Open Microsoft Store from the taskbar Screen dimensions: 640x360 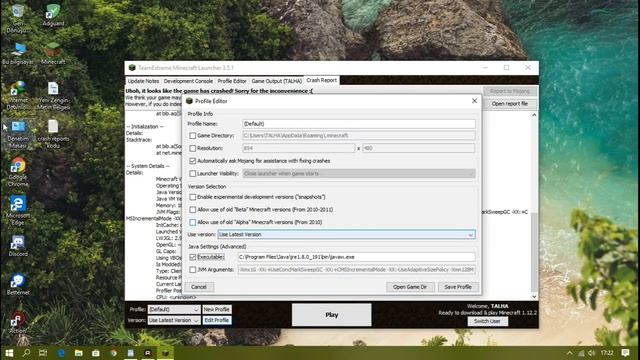click(x=96, y=353)
